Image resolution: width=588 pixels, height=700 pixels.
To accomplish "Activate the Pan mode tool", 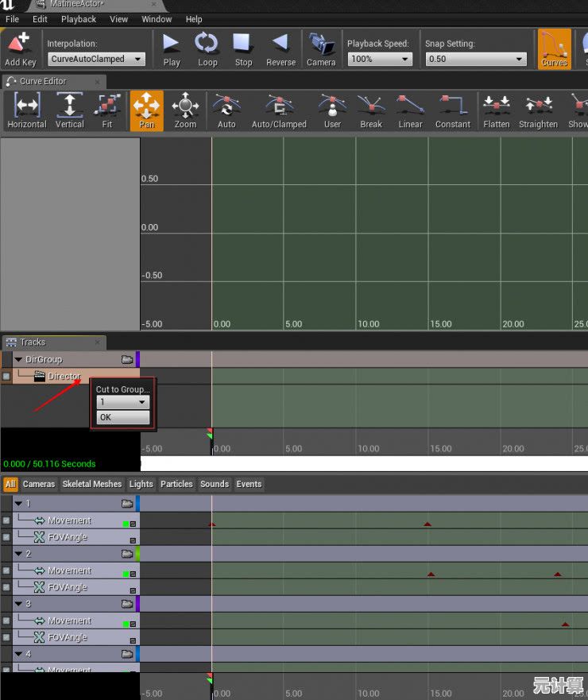I will pyautogui.click(x=147, y=110).
